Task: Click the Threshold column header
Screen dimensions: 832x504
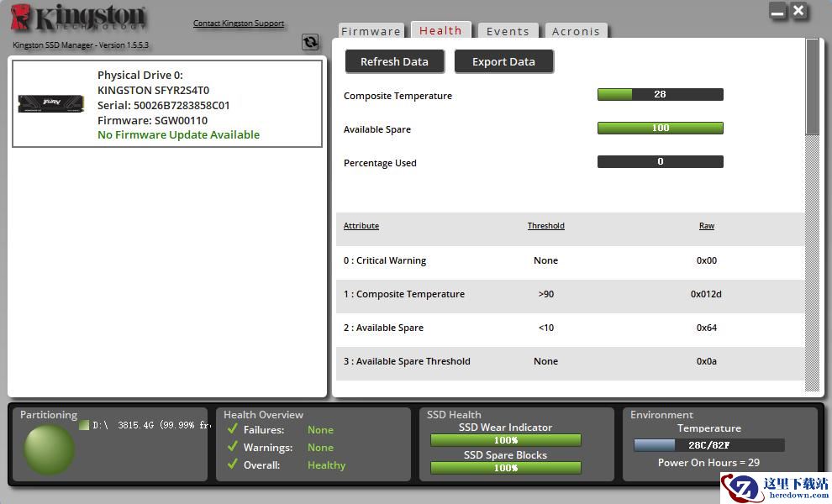Action: 546,225
